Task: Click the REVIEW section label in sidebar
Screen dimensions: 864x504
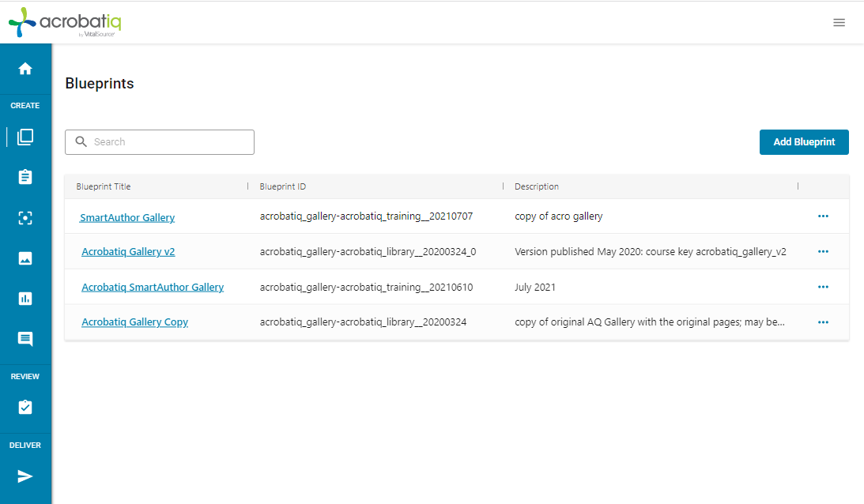Action: [x=25, y=376]
